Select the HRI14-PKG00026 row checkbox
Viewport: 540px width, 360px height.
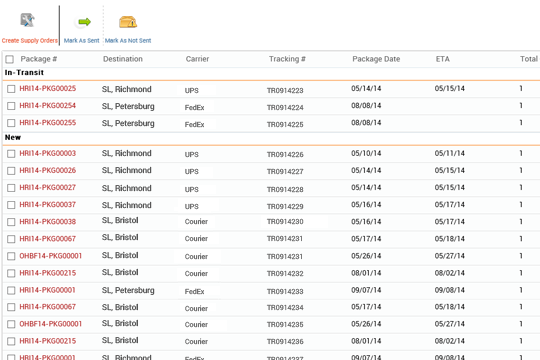tap(11, 171)
